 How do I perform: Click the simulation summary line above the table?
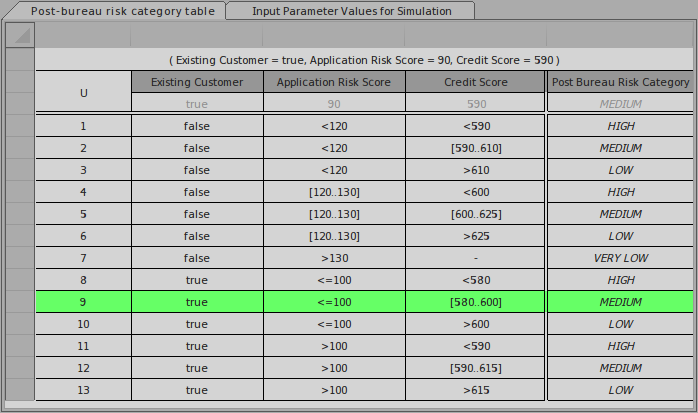pyautogui.click(x=364, y=60)
